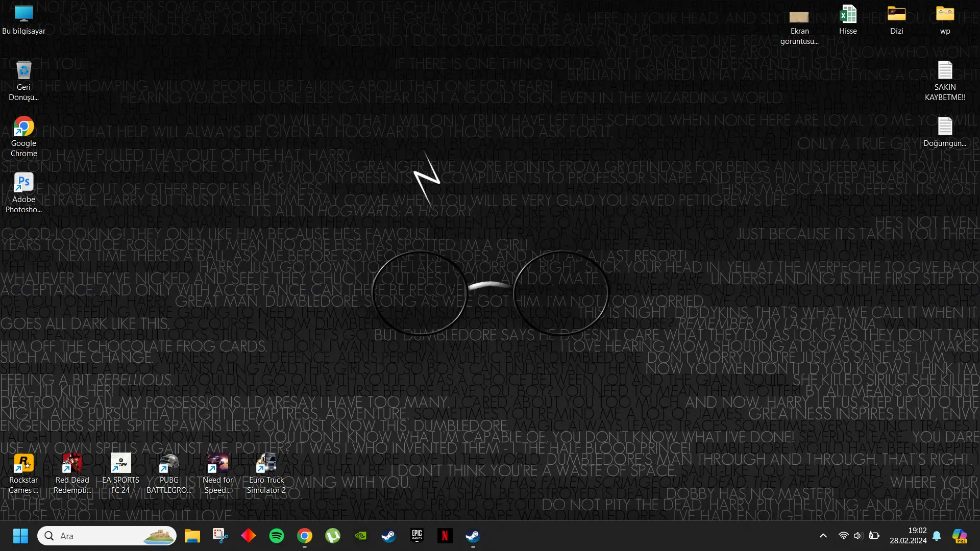This screenshot has height=551, width=980.
Task: Open Netflix from the taskbar
Action: [x=445, y=536]
